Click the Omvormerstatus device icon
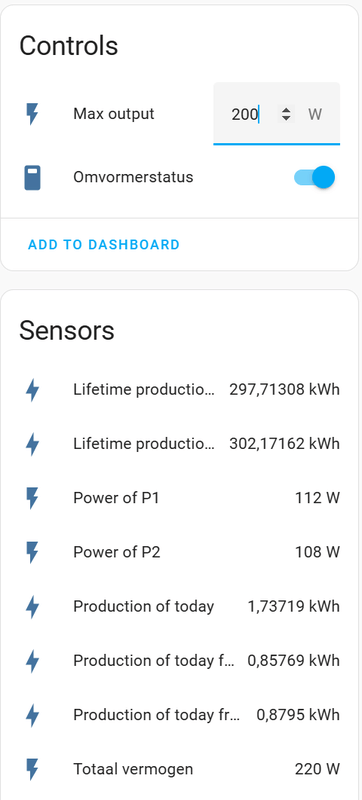This screenshot has height=800, width=362. tap(33, 178)
